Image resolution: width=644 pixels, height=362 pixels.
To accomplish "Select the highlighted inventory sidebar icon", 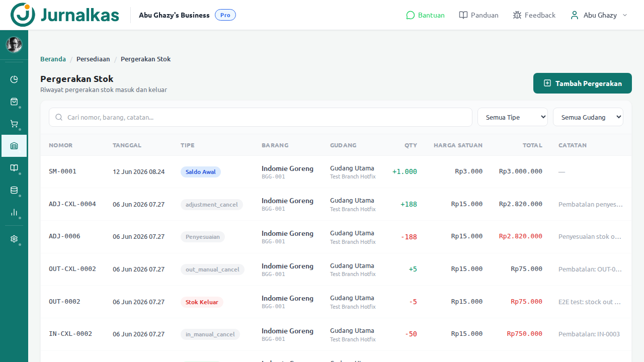I will [x=14, y=146].
